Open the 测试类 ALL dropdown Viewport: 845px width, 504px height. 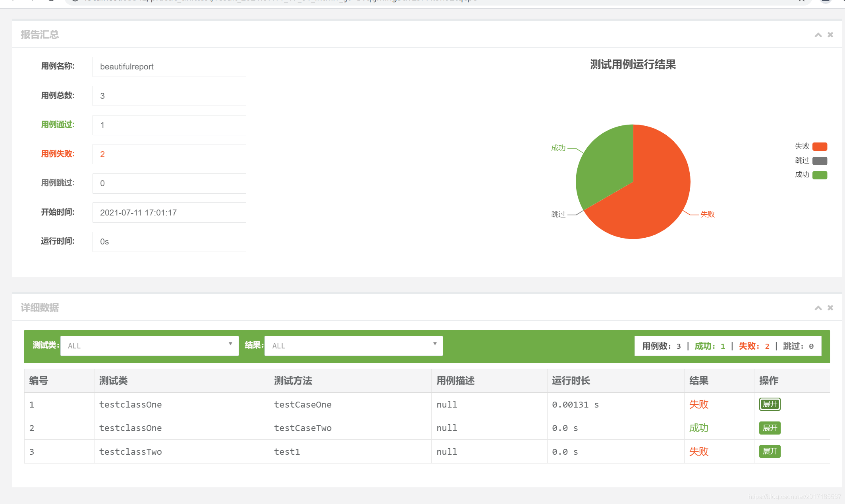tap(149, 346)
